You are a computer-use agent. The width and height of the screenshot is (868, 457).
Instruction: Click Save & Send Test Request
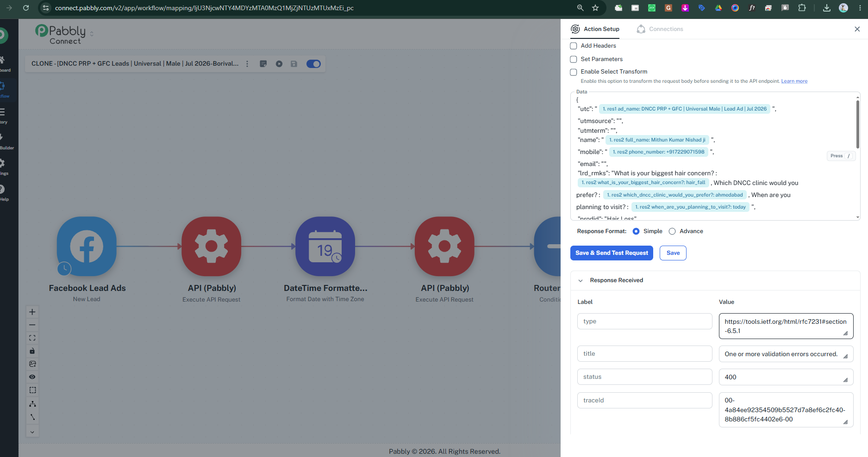(x=612, y=253)
